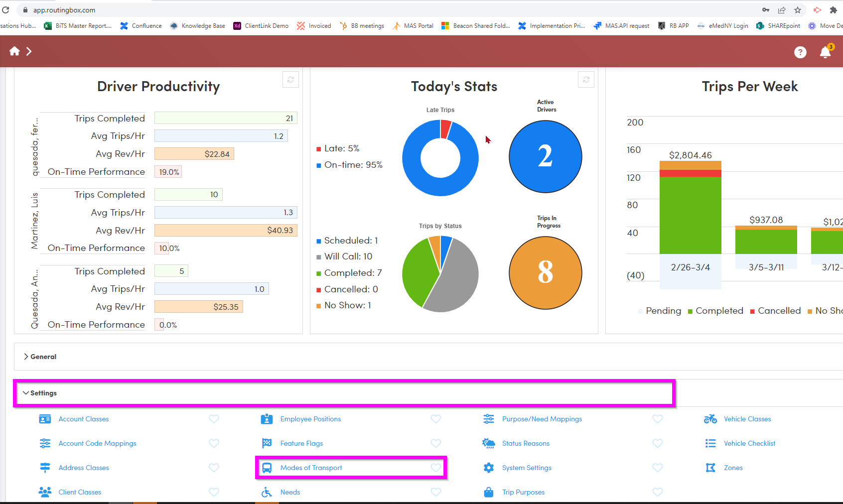Image resolution: width=843 pixels, height=504 pixels.
Task: Refresh the Today's Stats widget
Action: pyautogui.click(x=586, y=80)
